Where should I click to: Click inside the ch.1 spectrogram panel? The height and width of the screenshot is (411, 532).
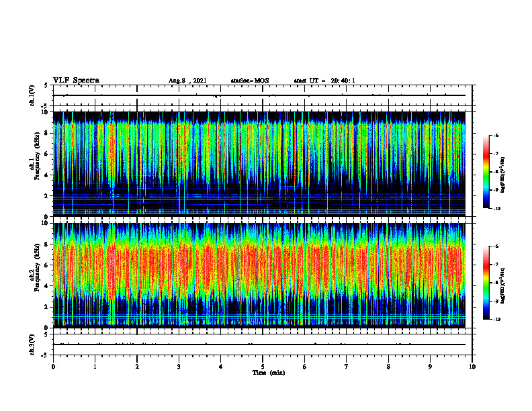(259, 164)
